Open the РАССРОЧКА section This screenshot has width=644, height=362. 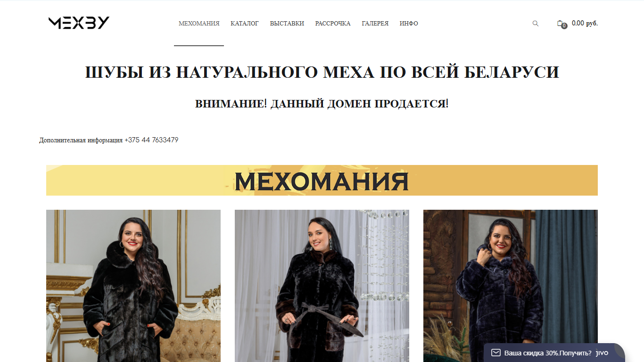pos(333,24)
